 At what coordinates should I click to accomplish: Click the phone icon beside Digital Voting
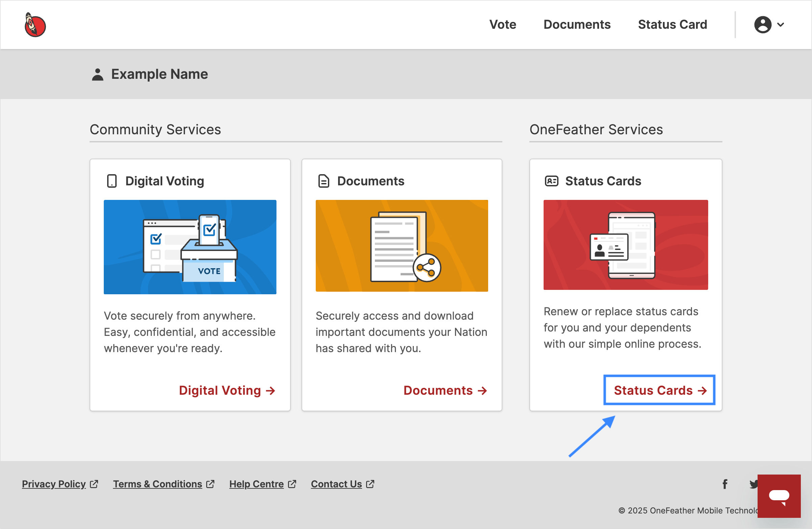pos(112,181)
